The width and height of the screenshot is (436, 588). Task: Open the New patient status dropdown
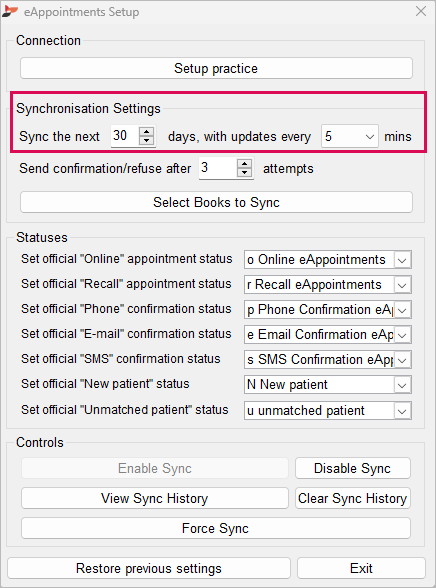(402, 385)
